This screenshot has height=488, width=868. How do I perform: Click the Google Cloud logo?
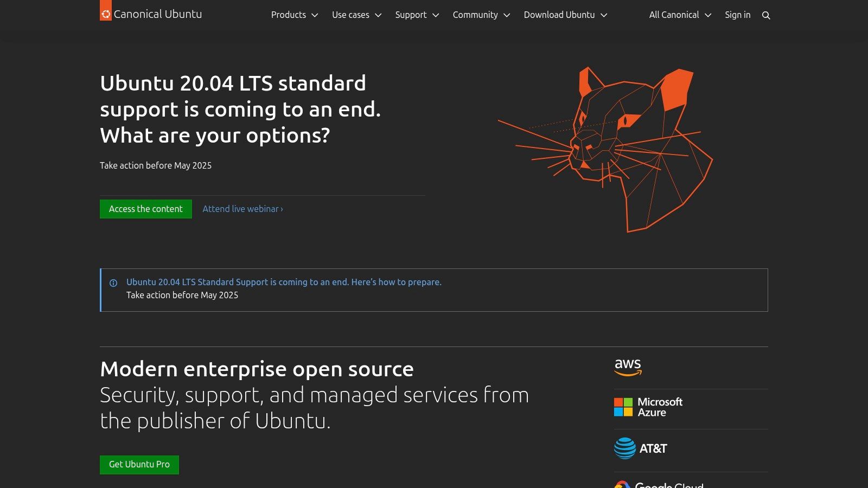click(x=659, y=484)
